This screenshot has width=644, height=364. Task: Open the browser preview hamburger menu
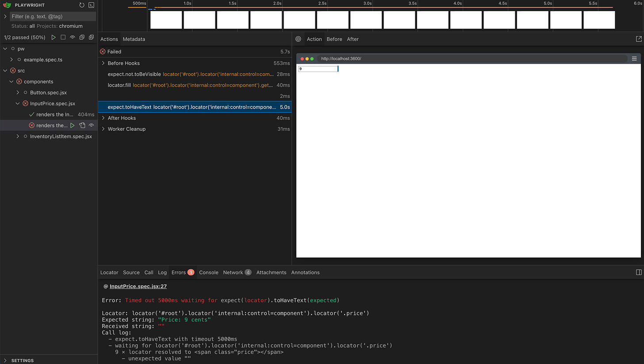(x=634, y=58)
